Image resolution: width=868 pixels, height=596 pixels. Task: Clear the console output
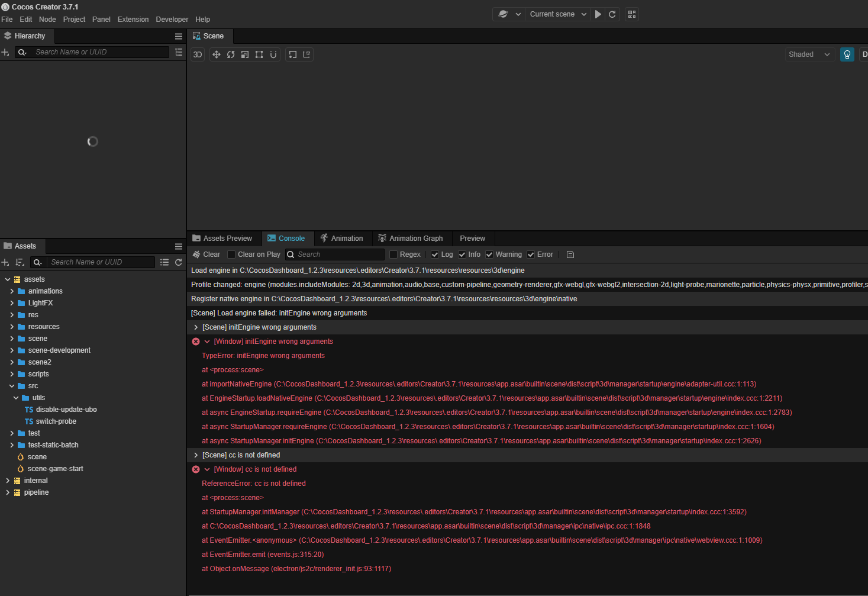pos(206,254)
